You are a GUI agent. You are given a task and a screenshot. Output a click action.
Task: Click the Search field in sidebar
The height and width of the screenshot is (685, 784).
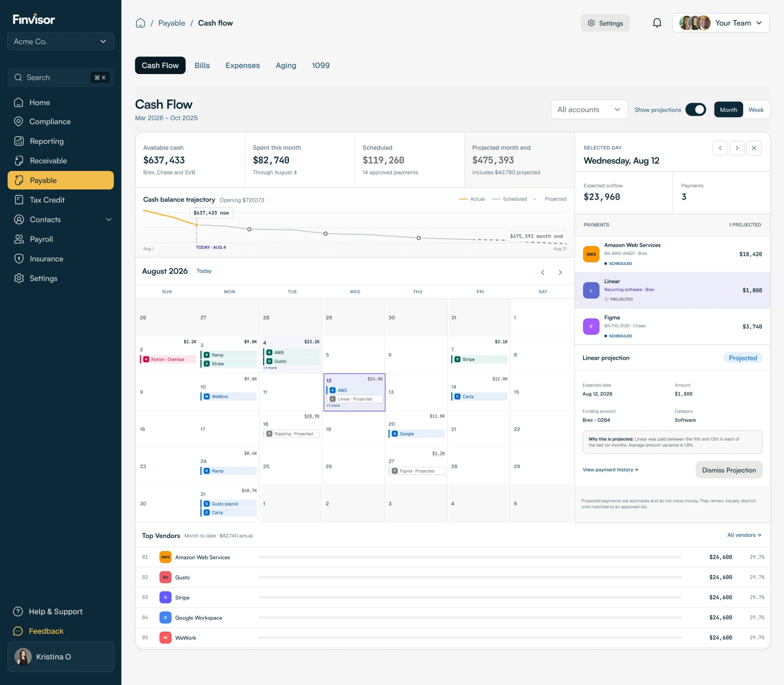[x=61, y=78]
